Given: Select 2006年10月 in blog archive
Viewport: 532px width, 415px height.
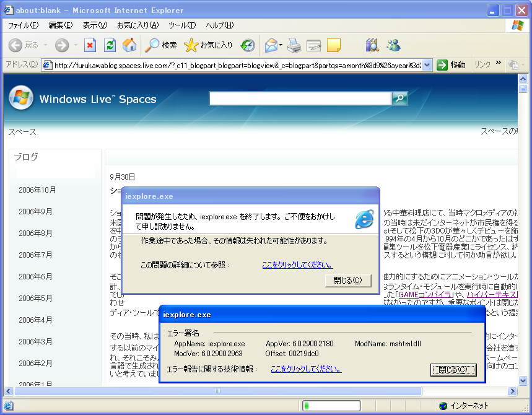Looking at the screenshot, I should (37, 190).
